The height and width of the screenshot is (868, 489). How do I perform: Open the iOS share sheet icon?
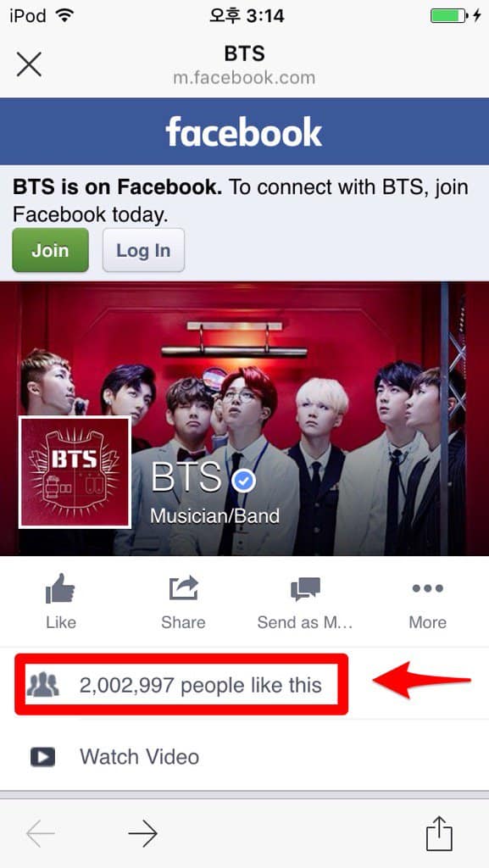[439, 832]
